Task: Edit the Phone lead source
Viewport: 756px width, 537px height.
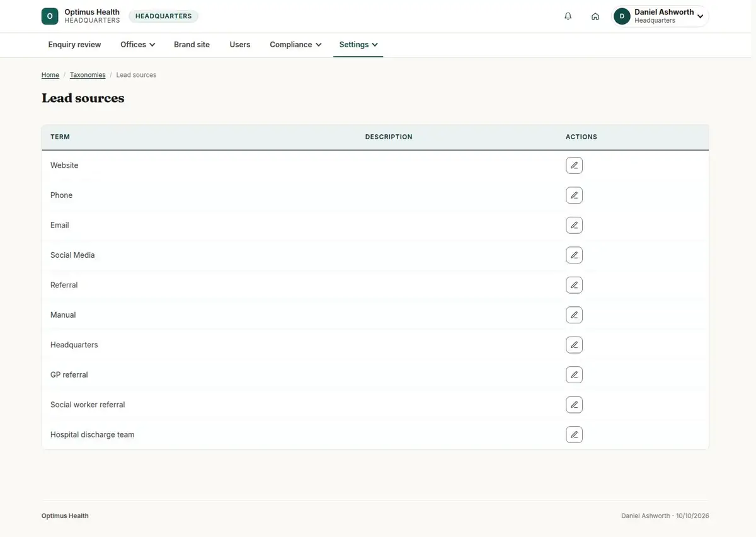Action: point(574,195)
